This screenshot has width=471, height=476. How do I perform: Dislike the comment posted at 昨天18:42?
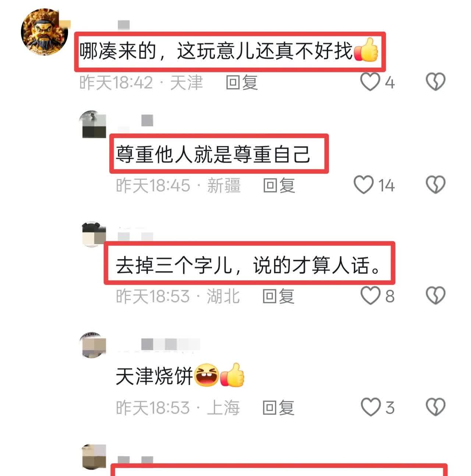pyautogui.click(x=436, y=82)
